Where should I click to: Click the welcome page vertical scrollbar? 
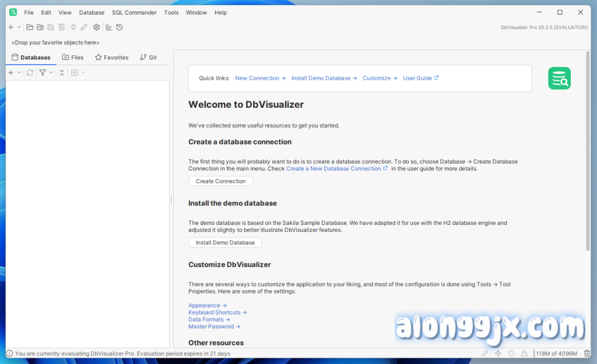(x=588, y=151)
